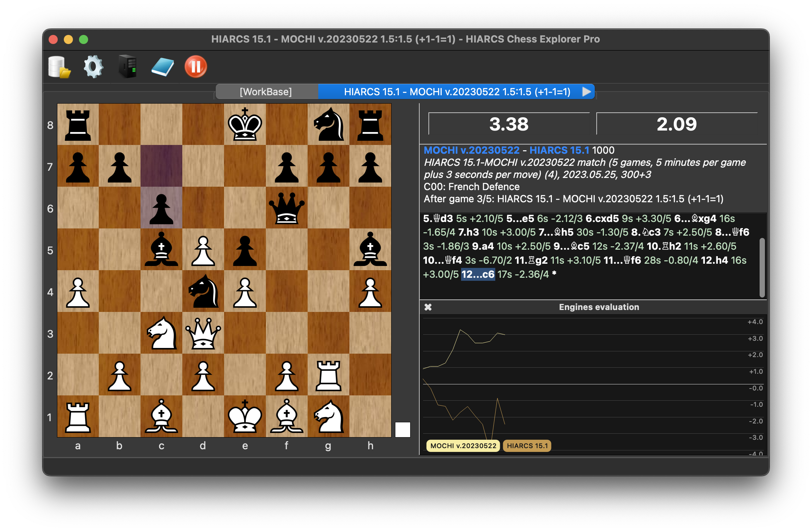Click the black knight on g8
The height and width of the screenshot is (532, 812).
(329, 124)
